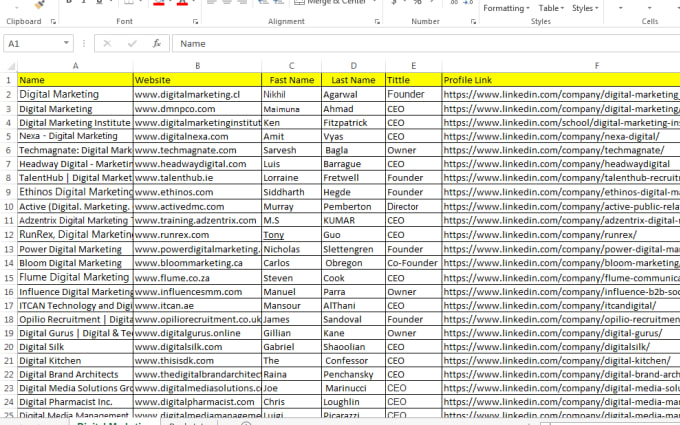
Task: Click the Select All corner triangle
Action: pos(10,66)
